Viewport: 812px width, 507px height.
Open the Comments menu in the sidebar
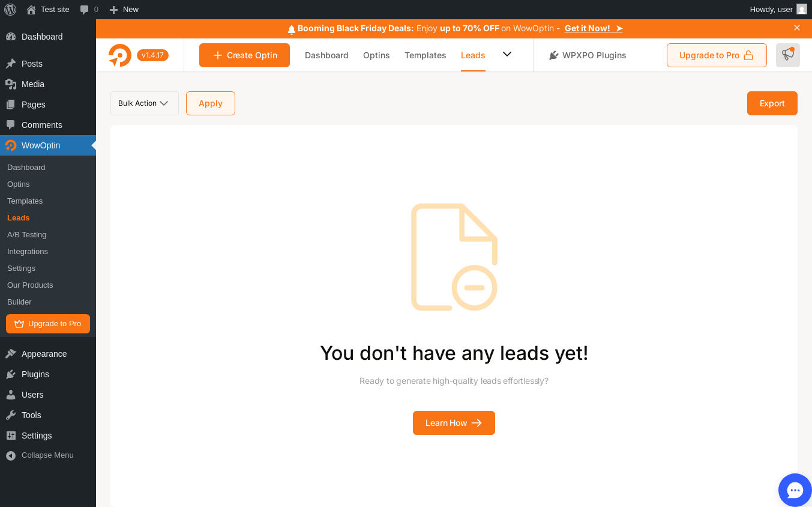point(48,125)
